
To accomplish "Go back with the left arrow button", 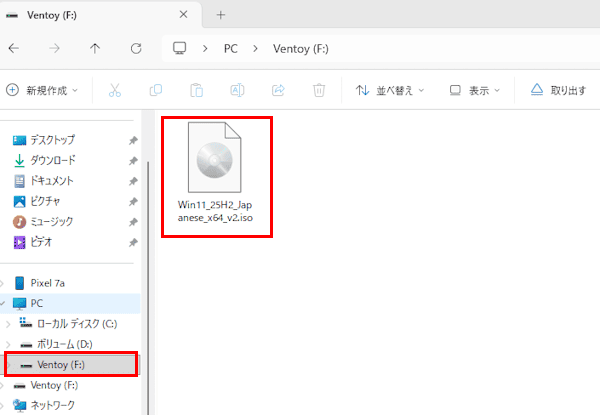I will 14,49.
